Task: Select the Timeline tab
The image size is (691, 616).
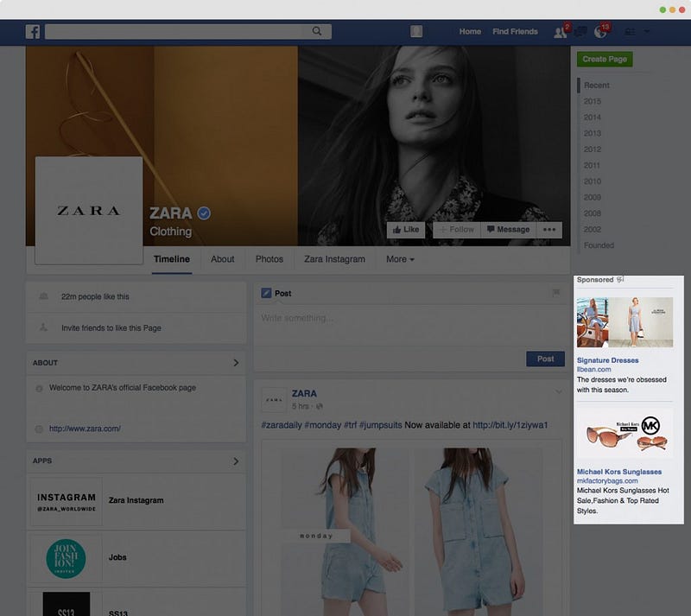Action: 172,259
